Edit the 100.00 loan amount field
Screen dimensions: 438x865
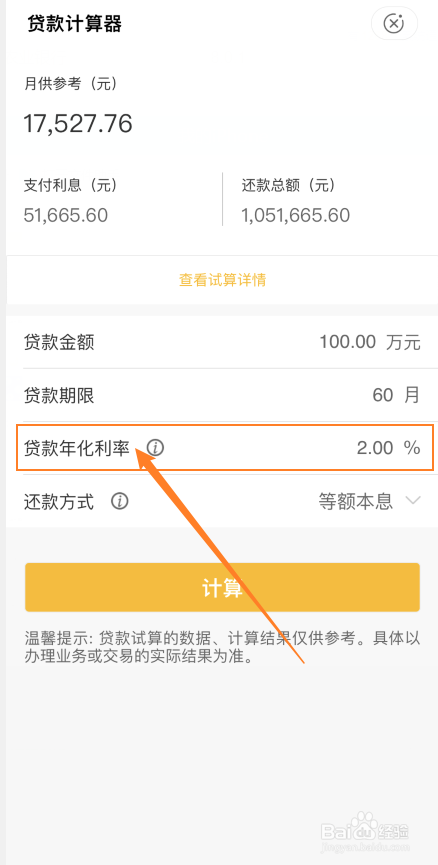348,343
